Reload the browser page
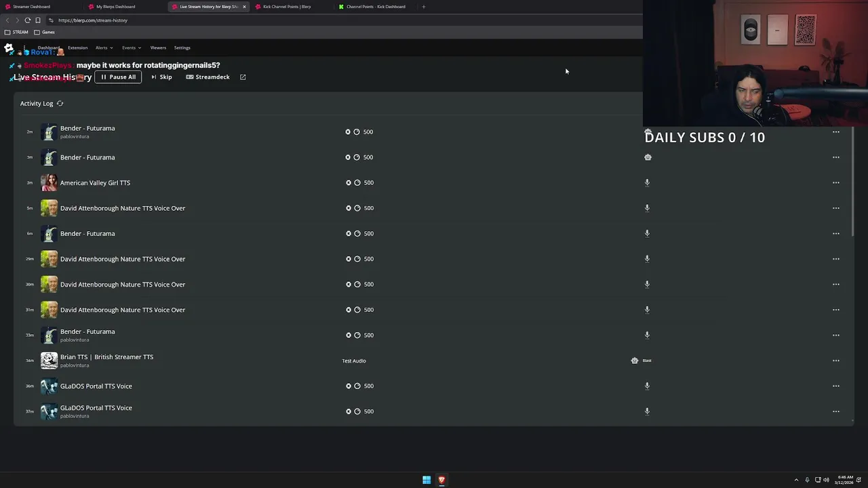The height and width of the screenshot is (488, 868). tap(28, 20)
